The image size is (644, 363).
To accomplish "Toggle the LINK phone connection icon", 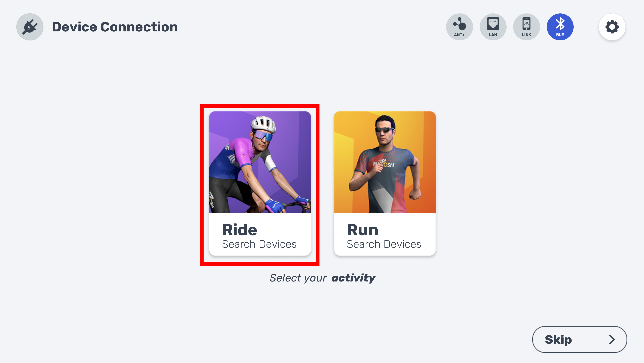I will click(526, 27).
